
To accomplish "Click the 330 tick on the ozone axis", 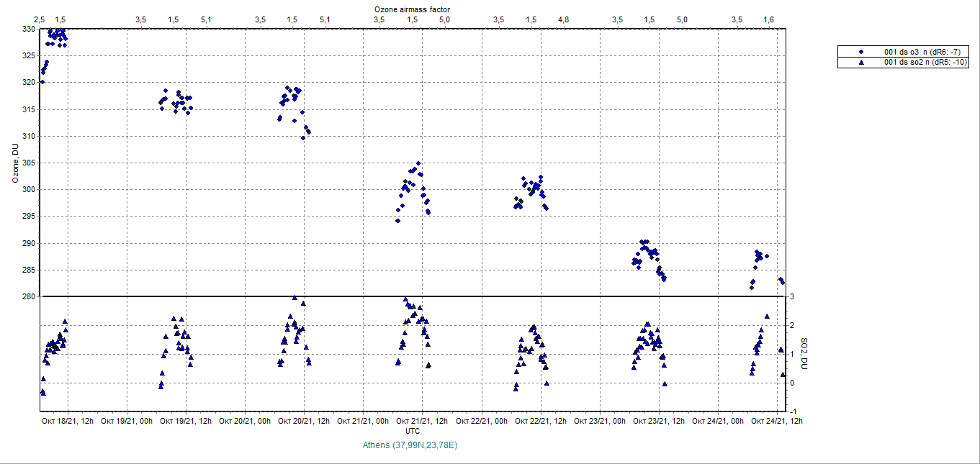I will 27,29.
